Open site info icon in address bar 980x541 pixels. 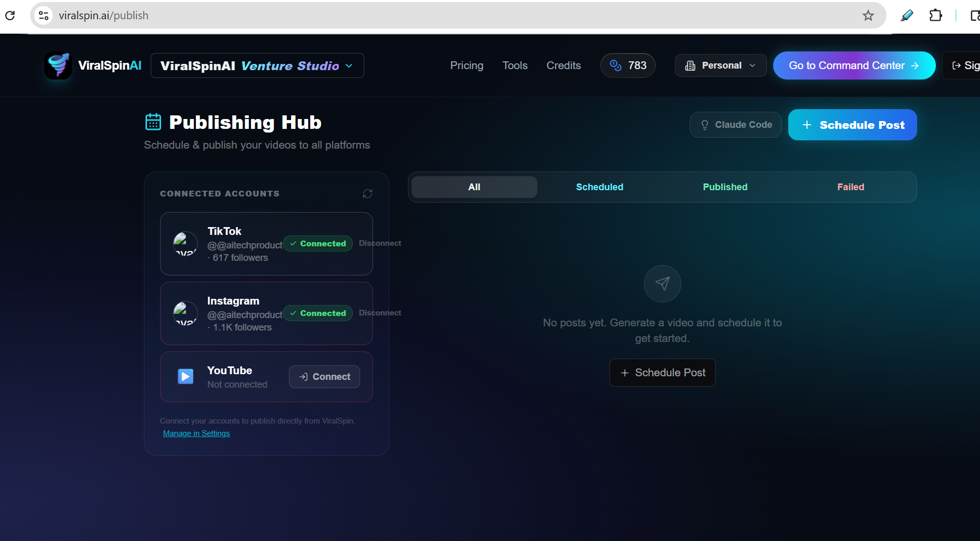click(x=44, y=16)
